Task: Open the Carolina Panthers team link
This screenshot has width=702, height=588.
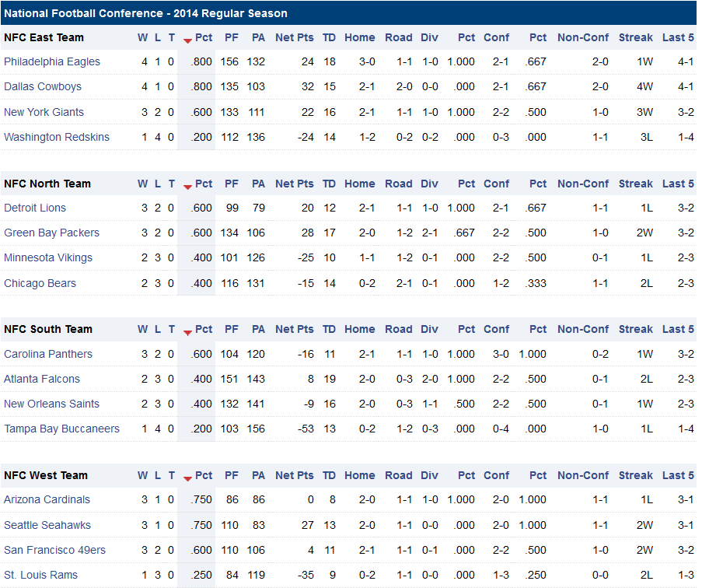Action: [48, 354]
